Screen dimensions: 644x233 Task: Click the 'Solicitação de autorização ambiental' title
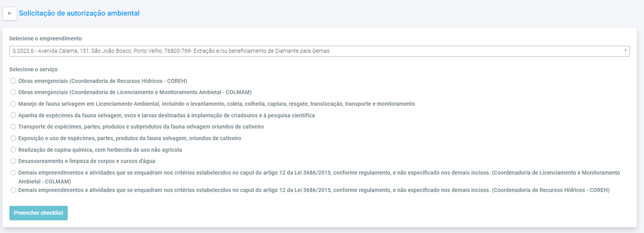pyautogui.click(x=79, y=13)
